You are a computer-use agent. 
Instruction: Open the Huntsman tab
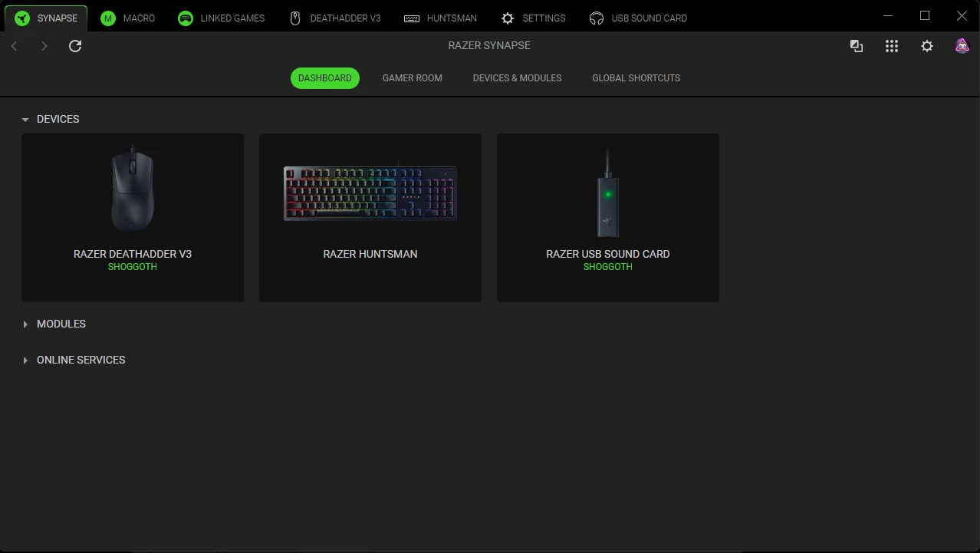point(441,18)
